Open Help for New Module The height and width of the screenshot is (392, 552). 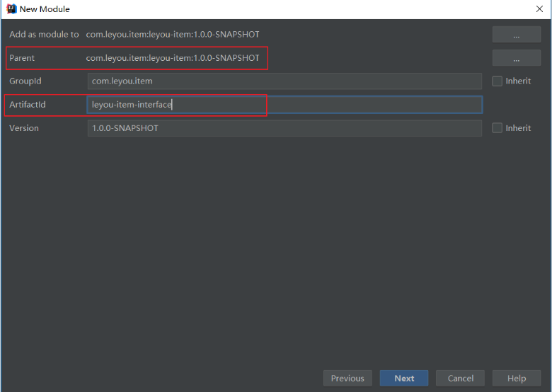tap(517, 379)
